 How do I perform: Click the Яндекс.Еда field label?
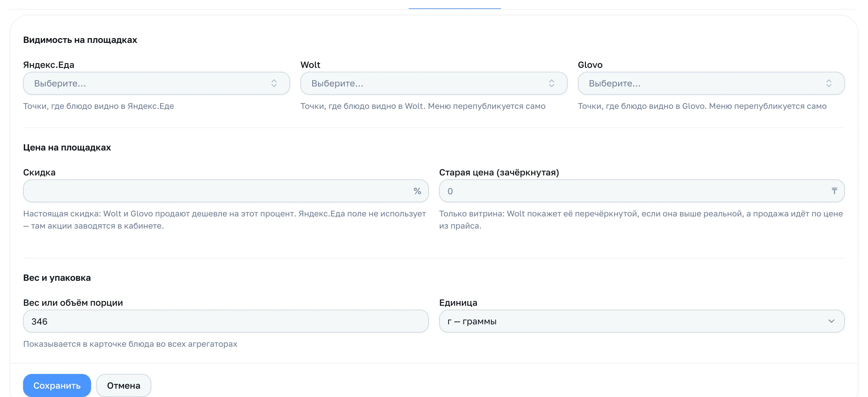tap(49, 65)
